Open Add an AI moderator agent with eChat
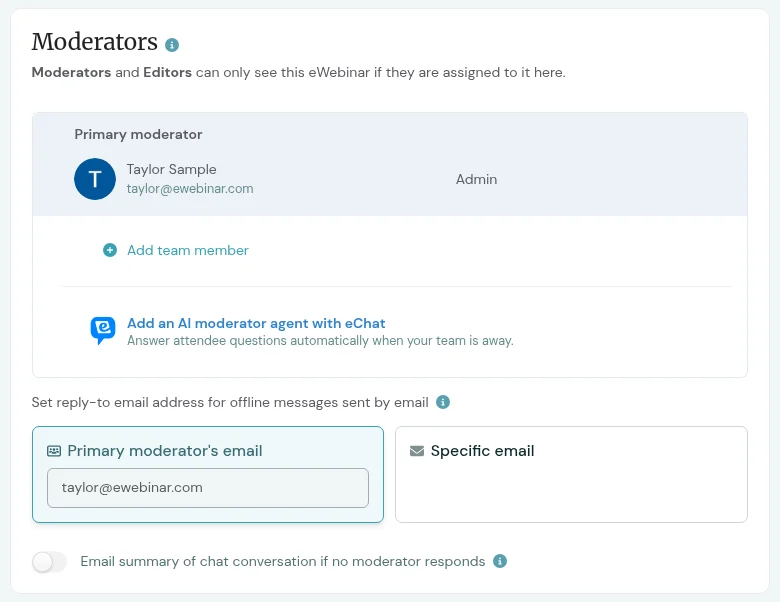 click(x=256, y=323)
